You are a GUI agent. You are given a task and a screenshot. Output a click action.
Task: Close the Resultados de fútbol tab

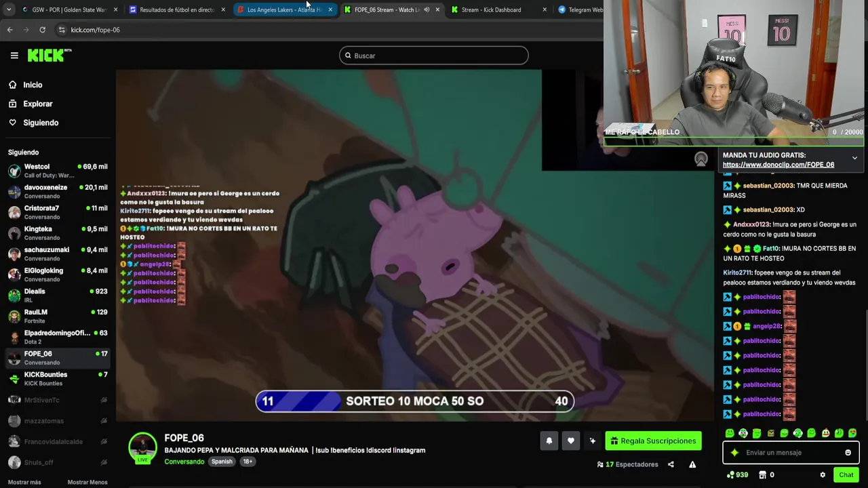pos(223,9)
